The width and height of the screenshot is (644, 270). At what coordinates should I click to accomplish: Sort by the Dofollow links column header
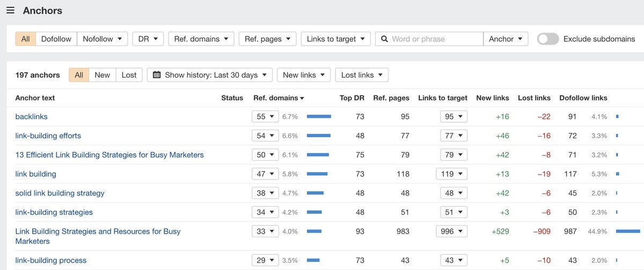pyautogui.click(x=583, y=98)
